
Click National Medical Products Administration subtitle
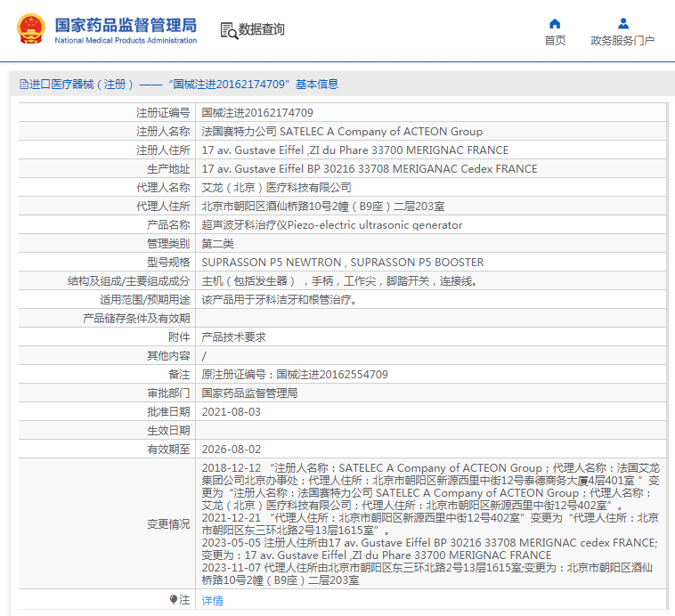tap(126, 40)
